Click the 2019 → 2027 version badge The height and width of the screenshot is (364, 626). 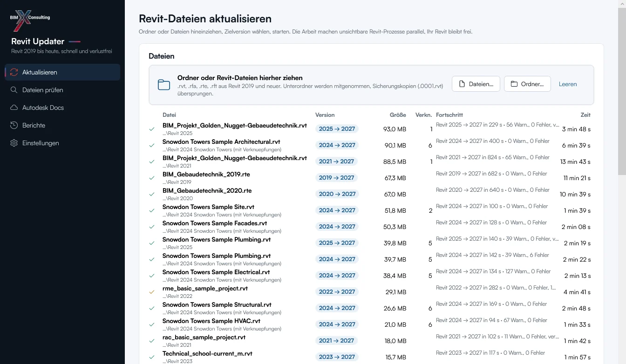[337, 178]
